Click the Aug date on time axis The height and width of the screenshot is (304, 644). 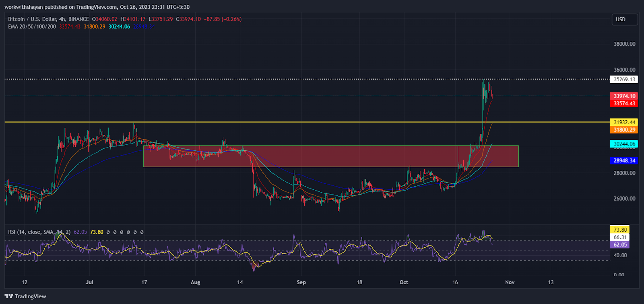coord(195,282)
